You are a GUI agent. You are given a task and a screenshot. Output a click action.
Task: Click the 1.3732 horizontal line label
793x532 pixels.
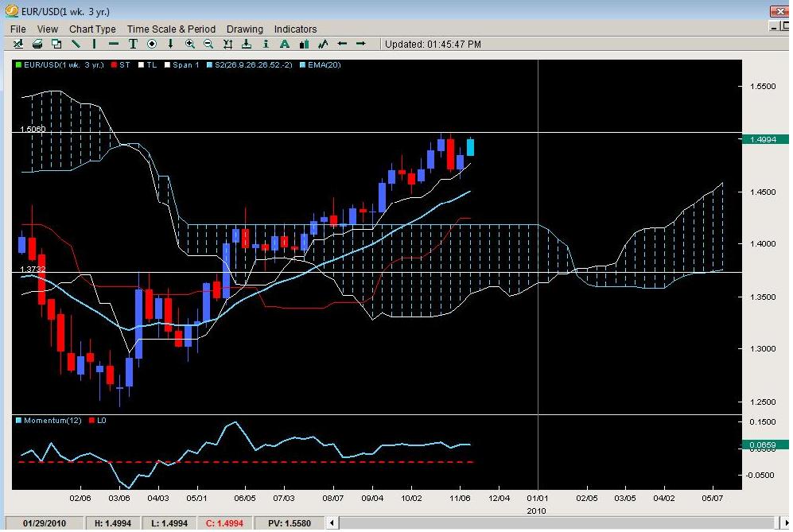pos(33,269)
